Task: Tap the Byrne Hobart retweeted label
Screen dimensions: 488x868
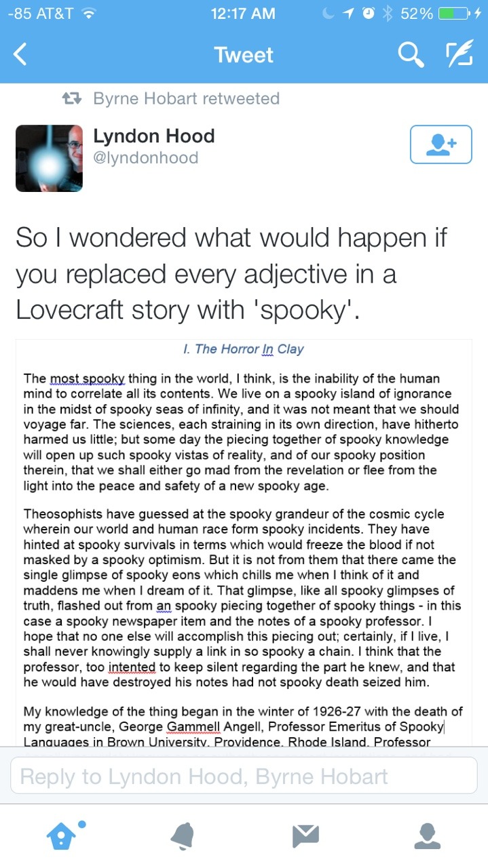Action: pyautogui.click(x=186, y=98)
